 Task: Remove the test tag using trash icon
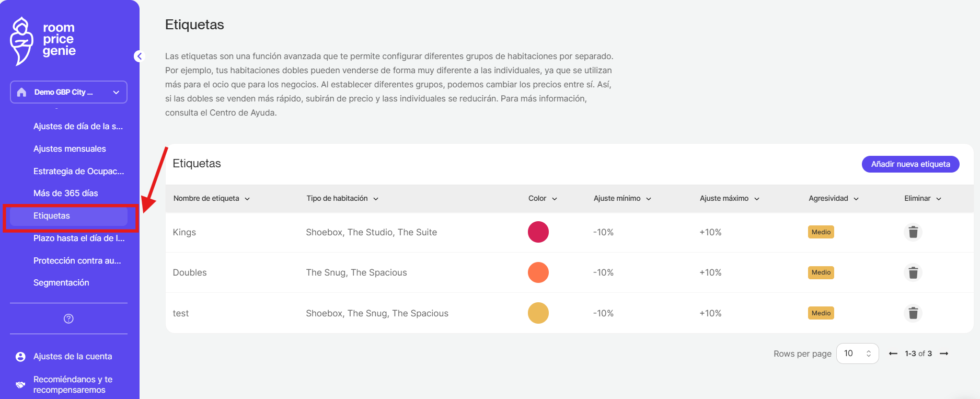pos(913,313)
